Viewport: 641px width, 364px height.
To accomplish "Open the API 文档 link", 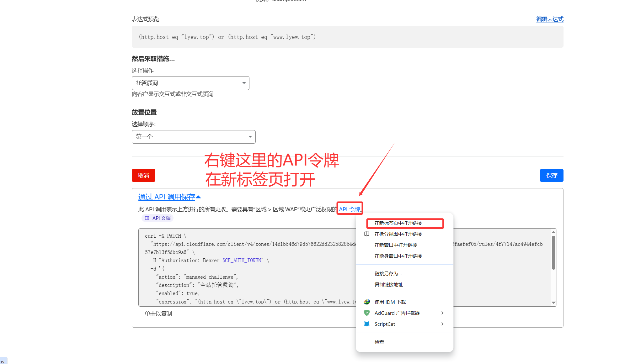I will [x=158, y=218].
